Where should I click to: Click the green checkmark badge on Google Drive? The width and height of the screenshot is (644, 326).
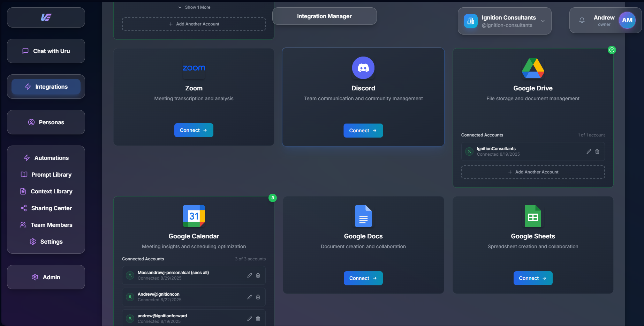(x=612, y=50)
